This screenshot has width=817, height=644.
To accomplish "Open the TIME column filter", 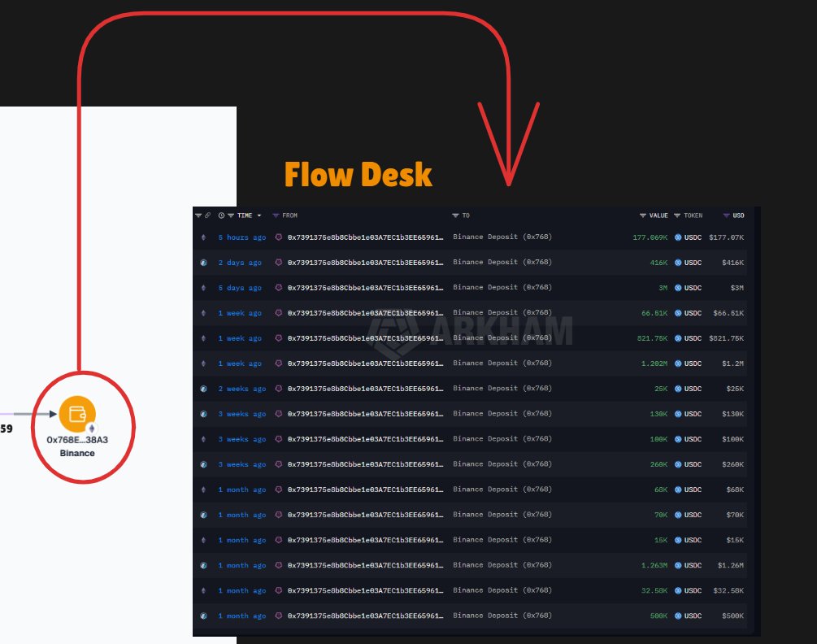I will [x=230, y=215].
